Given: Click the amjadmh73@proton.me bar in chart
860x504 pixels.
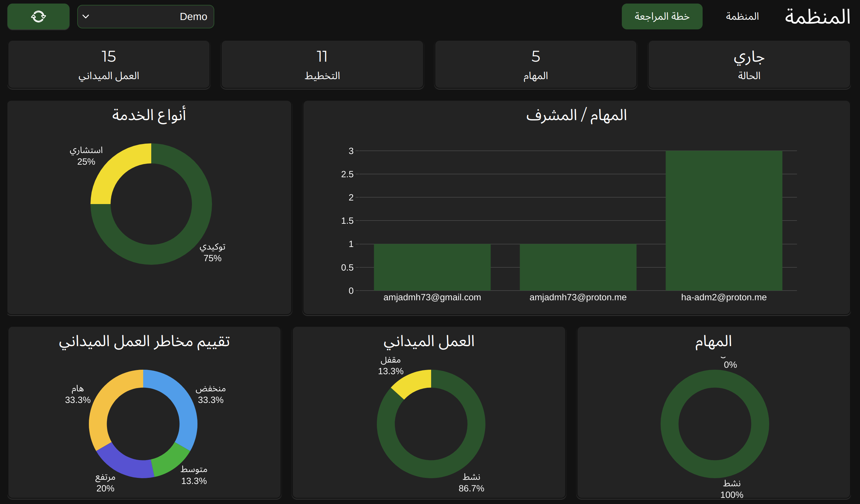Looking at the screenshot, I should click(x=578, y=267).
